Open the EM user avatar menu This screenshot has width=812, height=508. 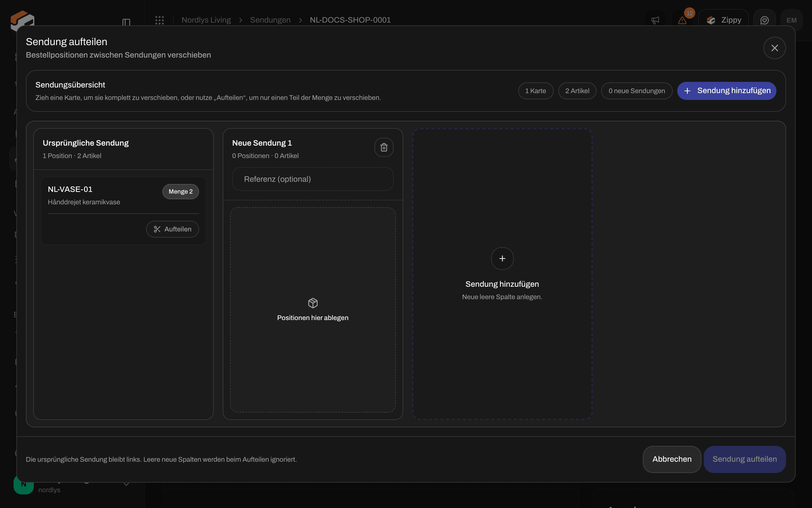tap(791, 20)
